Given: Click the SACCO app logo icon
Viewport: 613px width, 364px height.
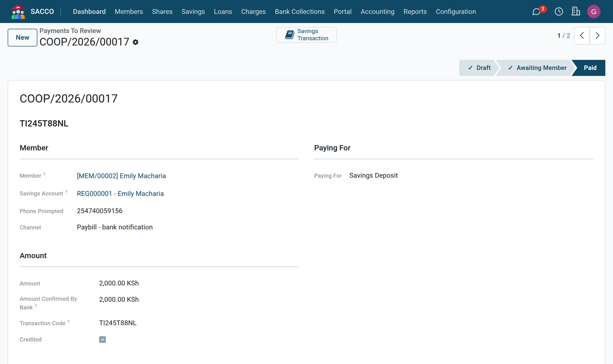Looking at the screenshot, I should (18, 11).
